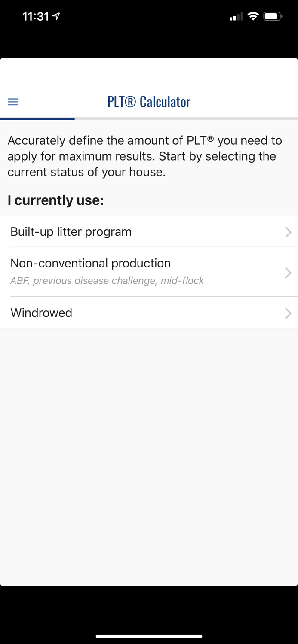Tap the 11:31 clock in status bar
Image resolution: width=298 pixels, height=644 pixels.
35,16
